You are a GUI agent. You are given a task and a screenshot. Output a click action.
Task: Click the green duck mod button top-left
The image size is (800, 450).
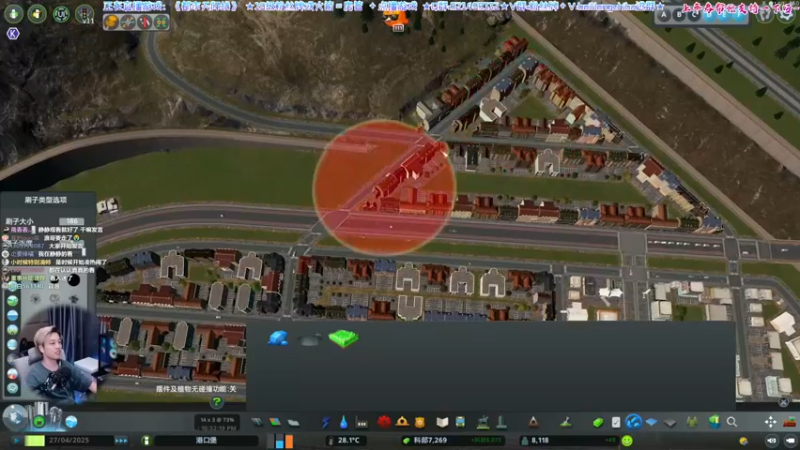pos(14,14)
